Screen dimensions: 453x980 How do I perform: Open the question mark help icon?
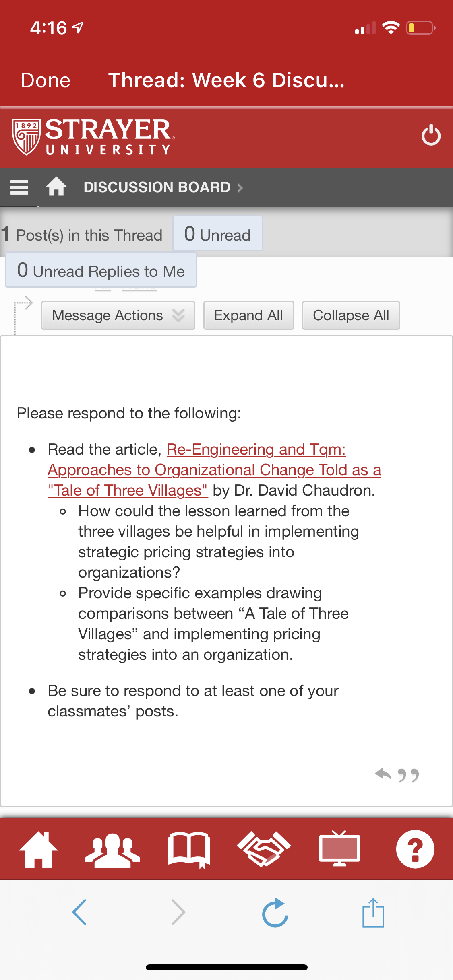415,849
